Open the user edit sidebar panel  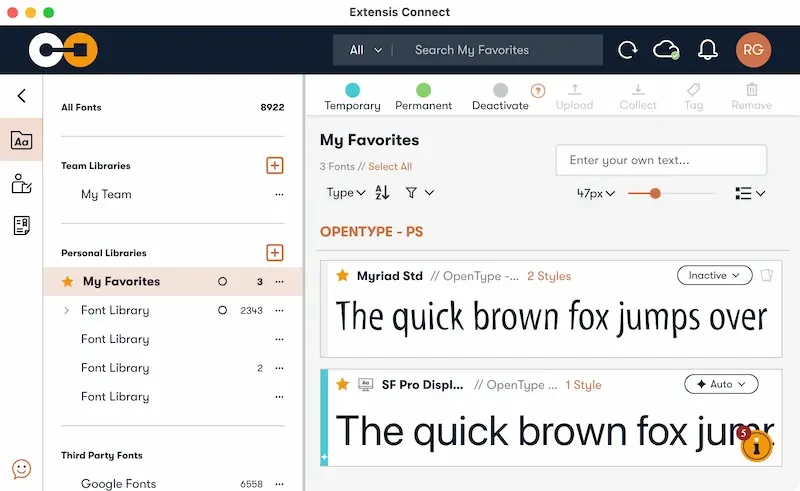[x=21, y=184]
